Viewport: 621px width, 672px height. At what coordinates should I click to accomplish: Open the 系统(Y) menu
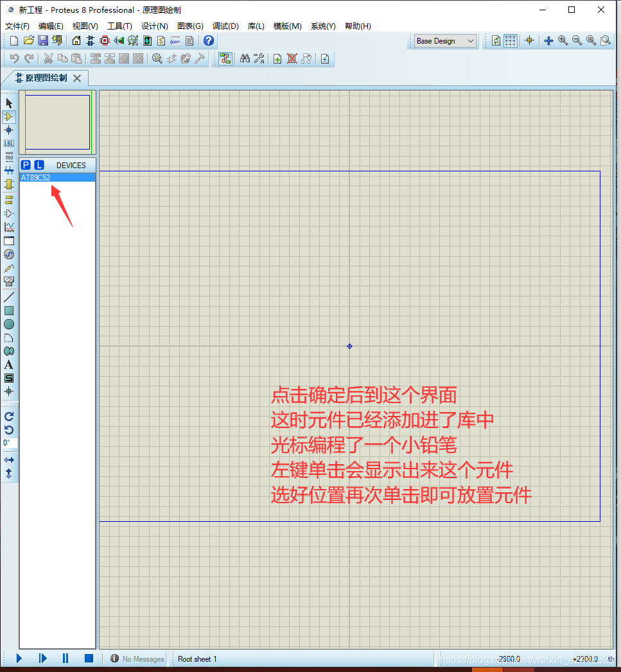[x=324, y=26]
